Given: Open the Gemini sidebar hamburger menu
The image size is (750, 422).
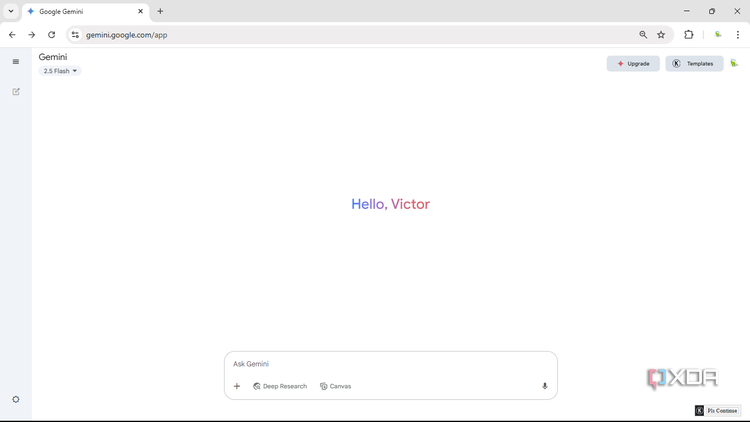Looking at the screenshot, I should pyautogui.click(x=16, y=62).
